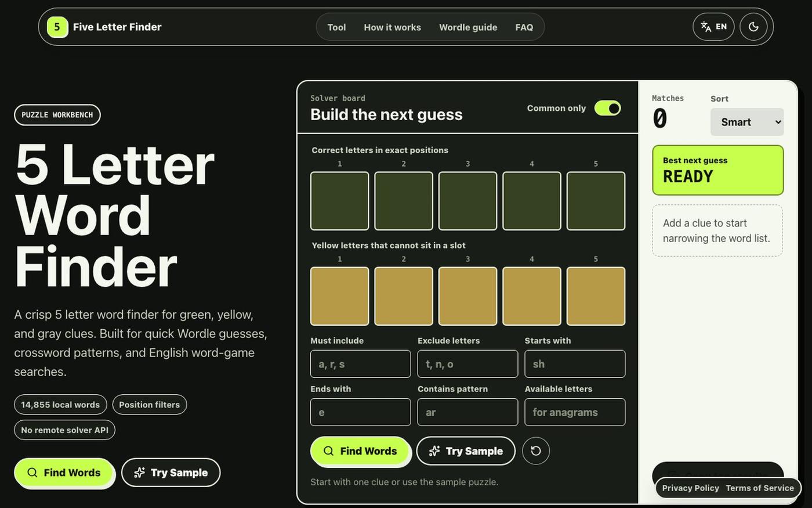
Task: Focus the Exclude letters field
Action: (468, 364)
